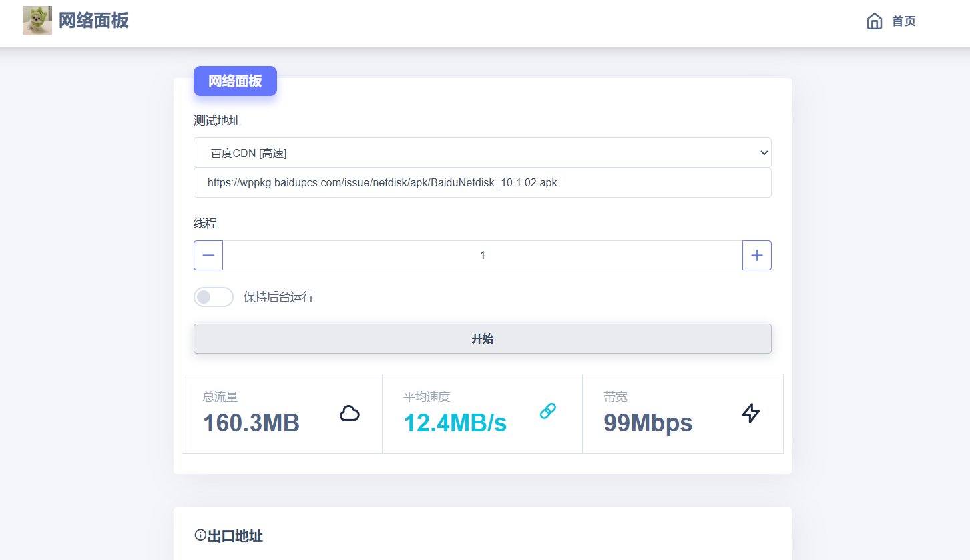Screen dimensions: 970x560
Task: Adjust the thread count stepper value
Action: tap(482, 255)
